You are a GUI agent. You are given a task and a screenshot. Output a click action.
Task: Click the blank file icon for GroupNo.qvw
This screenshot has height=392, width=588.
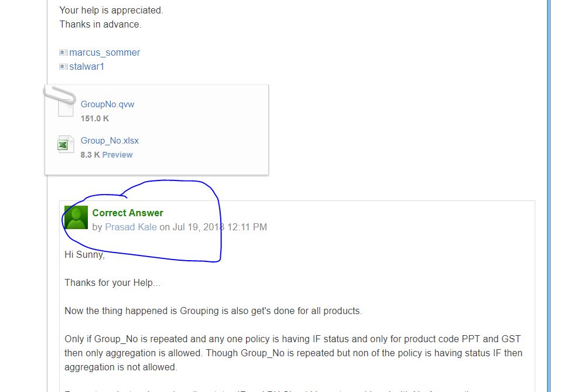(x=66, y=108)
